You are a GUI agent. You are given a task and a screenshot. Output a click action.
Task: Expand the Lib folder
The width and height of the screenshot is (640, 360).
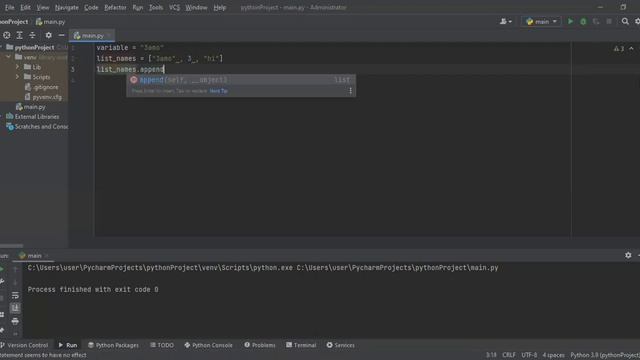(17, 67)
